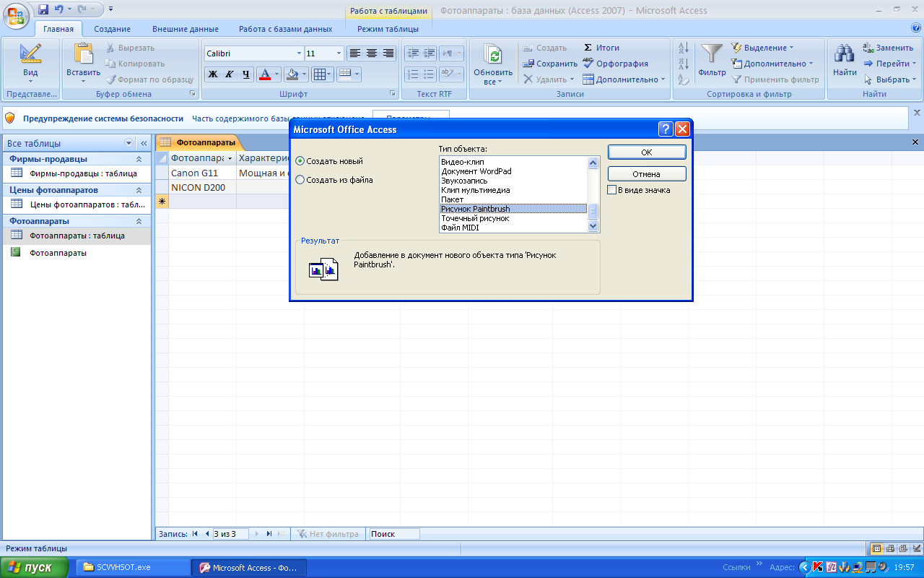Align text left in ribbon
The image size is (924, 578).
(x=354, y=53)
